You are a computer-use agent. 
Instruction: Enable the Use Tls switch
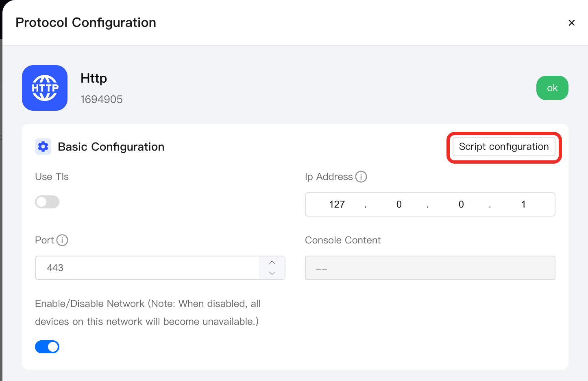pos(47,202)
